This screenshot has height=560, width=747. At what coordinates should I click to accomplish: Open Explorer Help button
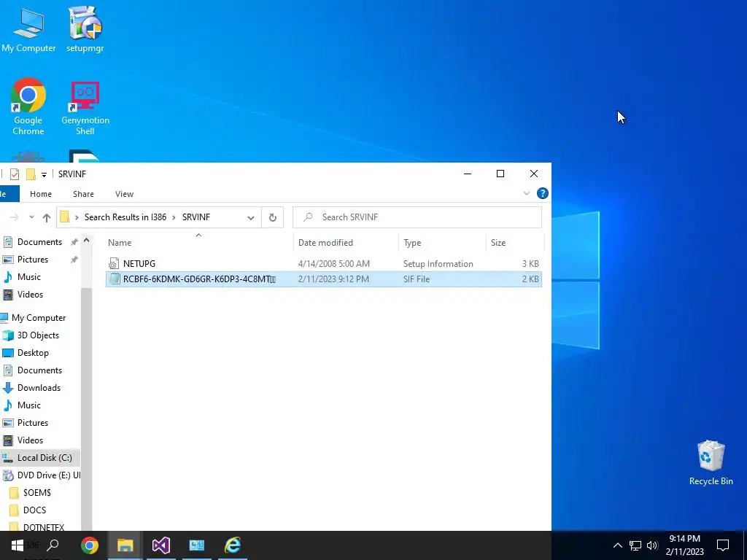pos(542,193)
